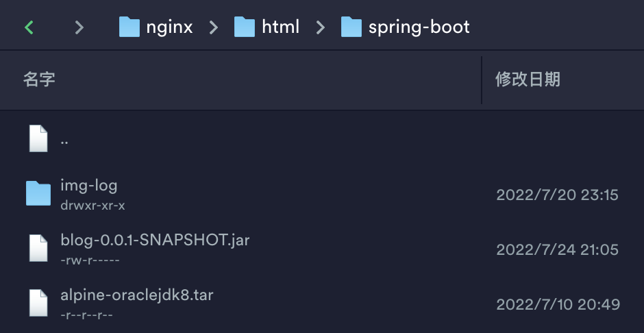Navigate to nginx in the breadcrumb path
The height and width of the screenshot is (333, 644).
pos(169,27)
